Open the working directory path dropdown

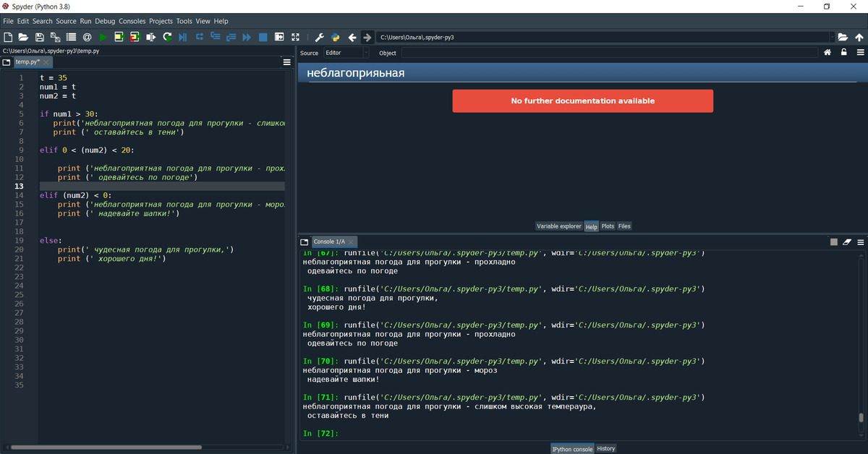pyautogui.click(x=831, y=37)
